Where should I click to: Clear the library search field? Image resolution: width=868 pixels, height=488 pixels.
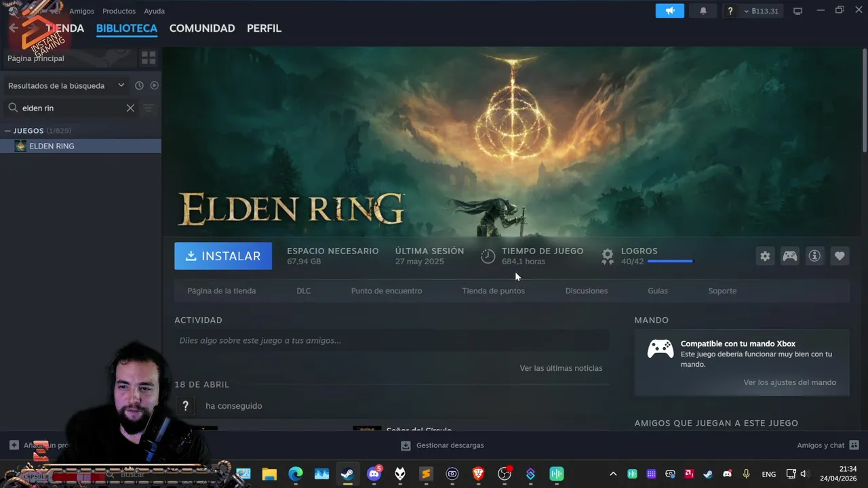point(130,108)
